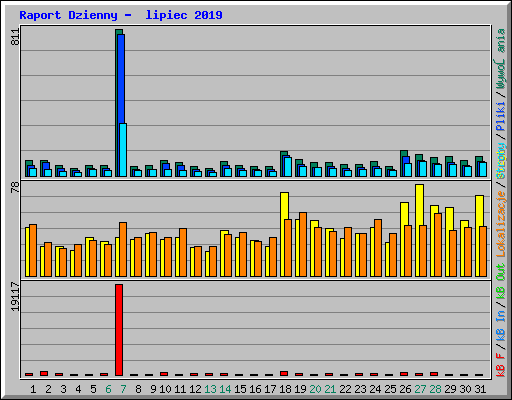Click green weekend day 6 label

click(x=108, y=389)
